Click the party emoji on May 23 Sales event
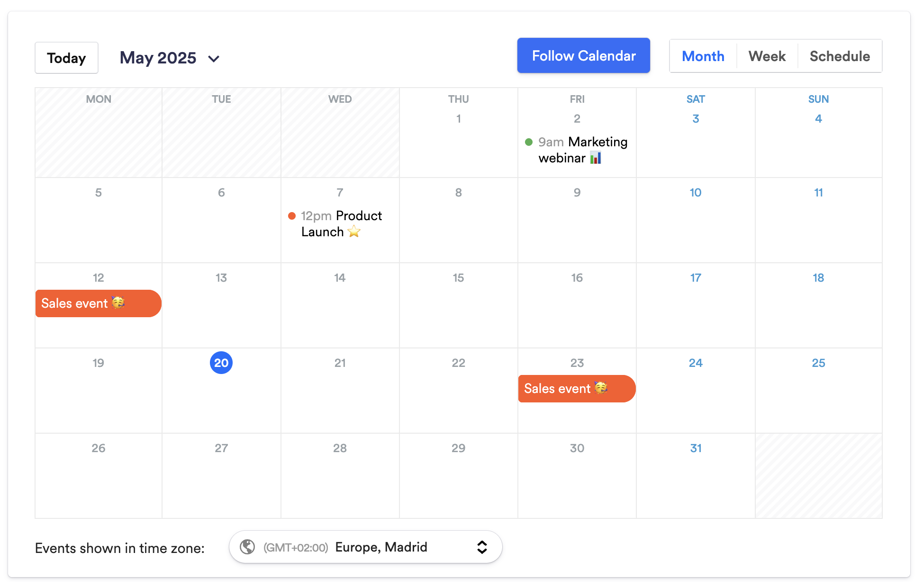This screenshot has height=588, width=923. [x=601, y=387]
